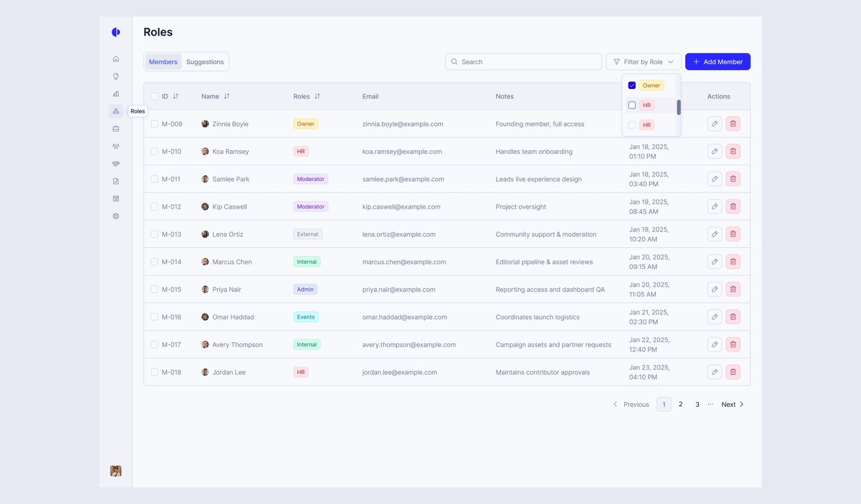Click the Roles page heading

click(x=158, y=32)
